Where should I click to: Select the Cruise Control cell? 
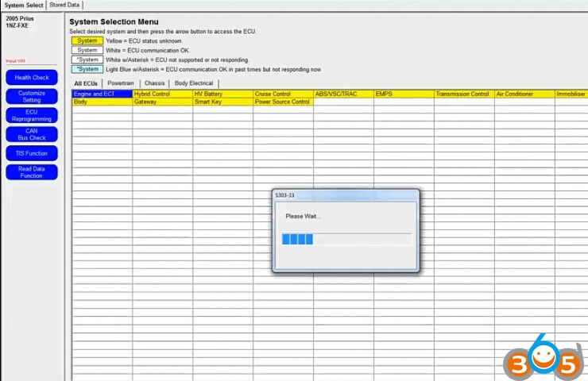pos(283,94)
